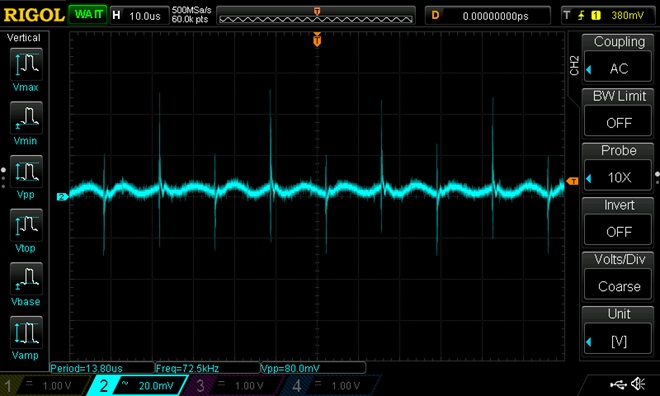Click the orange trigger position marker above waveform
660x396 pixels.
317,40
